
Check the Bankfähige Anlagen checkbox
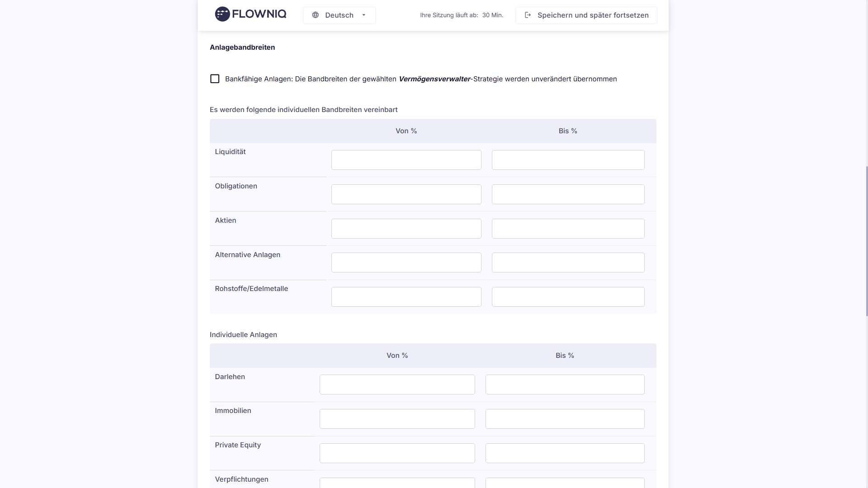pyautogui.click(x=215, y=79)
